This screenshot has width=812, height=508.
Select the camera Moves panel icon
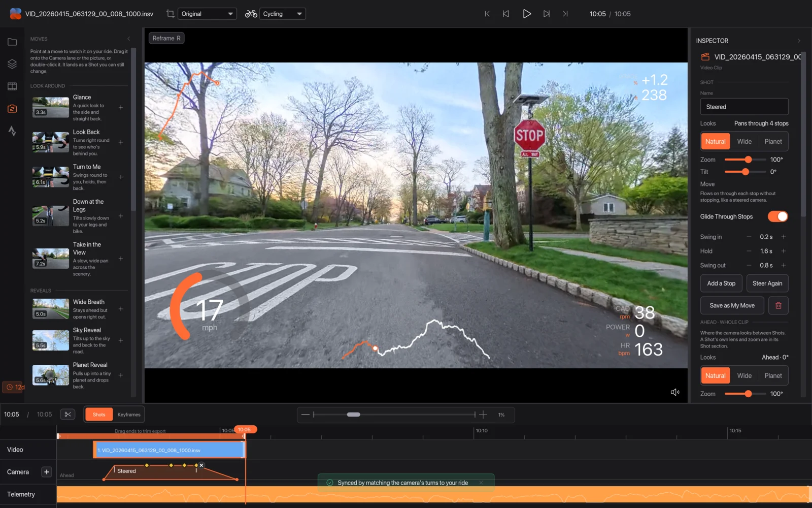[12, 109]
